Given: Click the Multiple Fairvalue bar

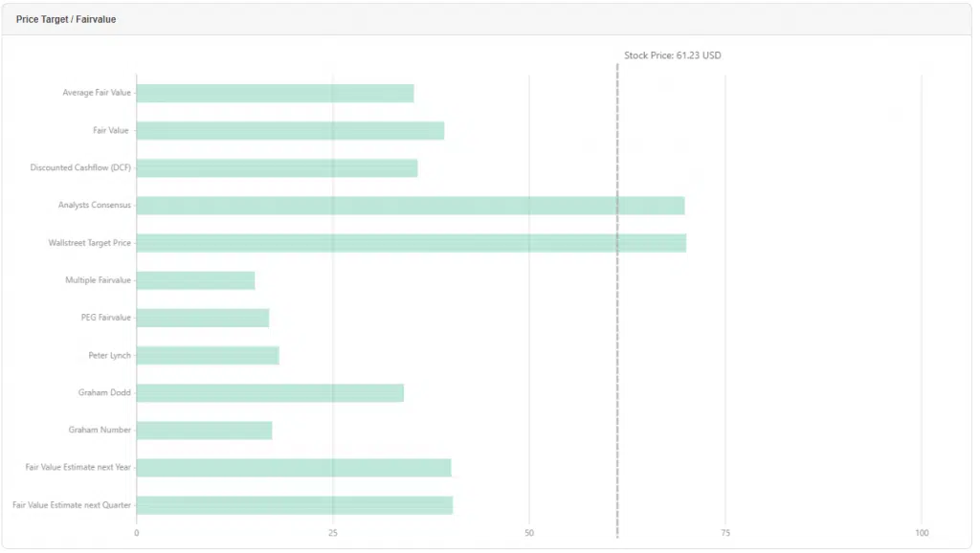Looking at the screenshot, I should pos(195,280).
